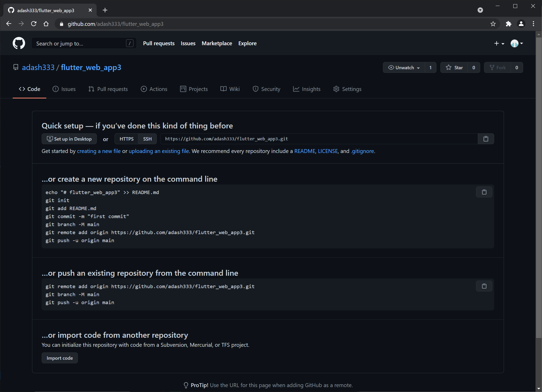
Task: Click the scrollbar down arrow
Action: [x=539, y=389]
